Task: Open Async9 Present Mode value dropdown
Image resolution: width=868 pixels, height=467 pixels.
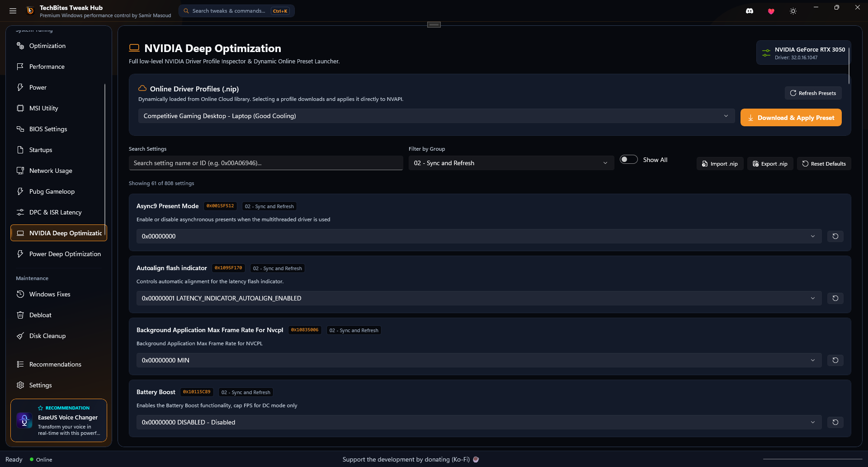Action: coord(479,236)
